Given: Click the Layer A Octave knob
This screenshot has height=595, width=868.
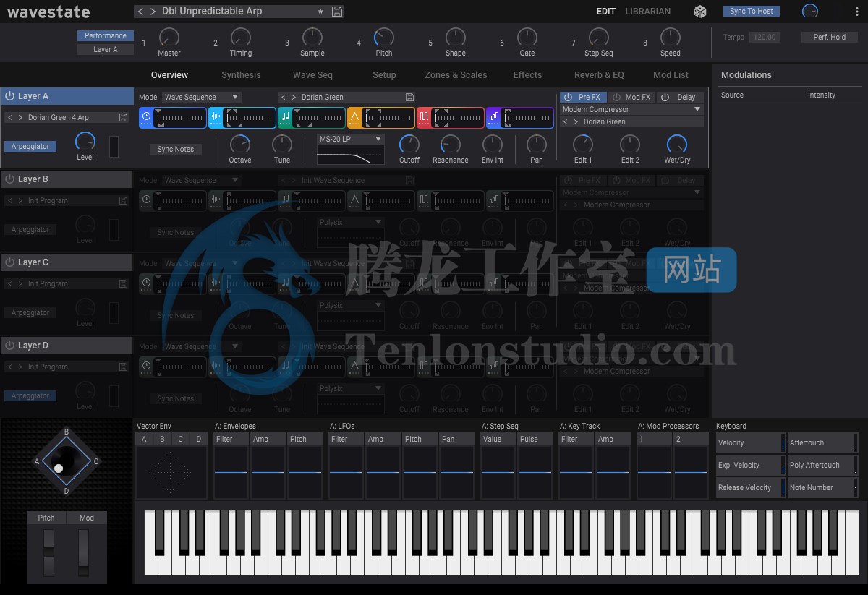Looking at the screenshot, I should [240, 144].
